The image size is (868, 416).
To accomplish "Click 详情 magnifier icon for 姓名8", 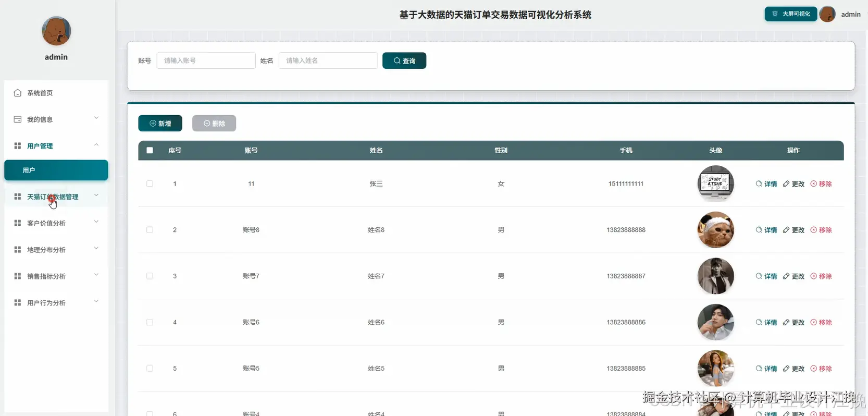I will [x=759, y=230].
